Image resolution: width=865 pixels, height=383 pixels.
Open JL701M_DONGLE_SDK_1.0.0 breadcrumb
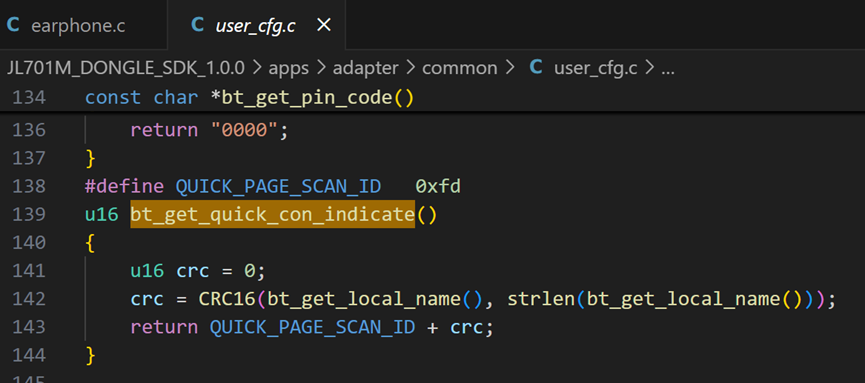coord(126,68)
